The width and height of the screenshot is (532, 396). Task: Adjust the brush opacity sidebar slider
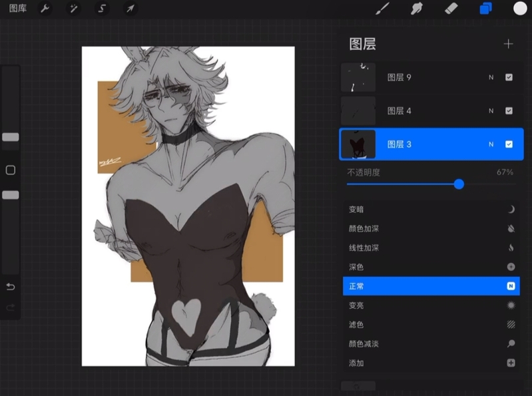click(x=11, y=195)
